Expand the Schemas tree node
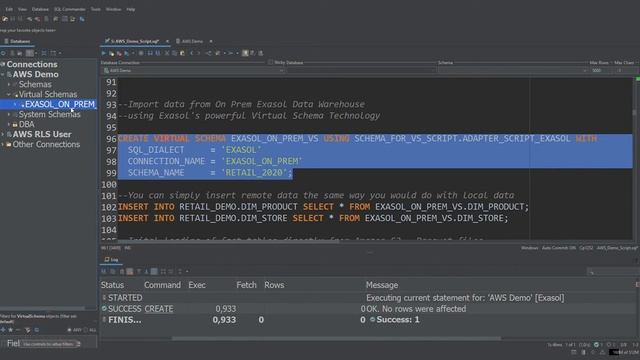The height and width of the screenshot is (360, 640). (x=9, y=84)
